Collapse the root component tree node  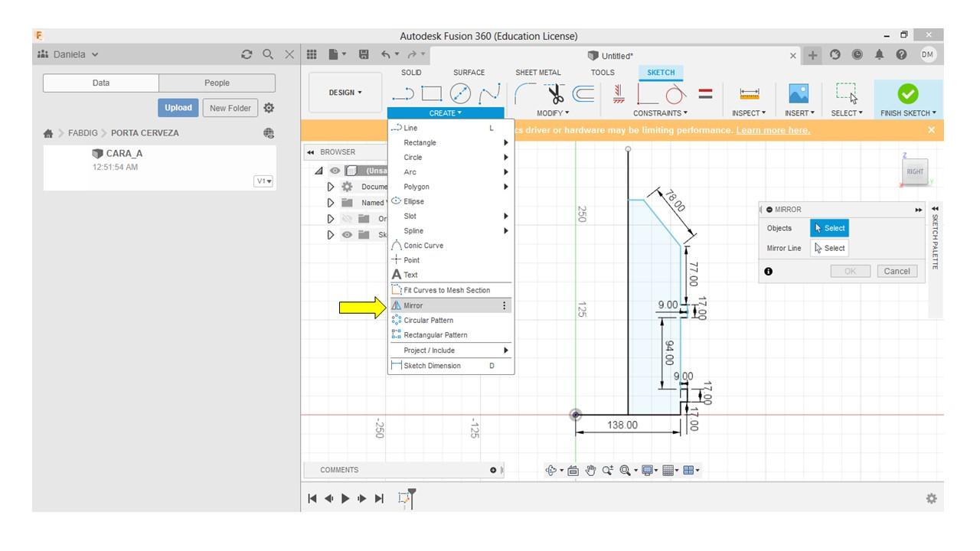coord(319,171)
